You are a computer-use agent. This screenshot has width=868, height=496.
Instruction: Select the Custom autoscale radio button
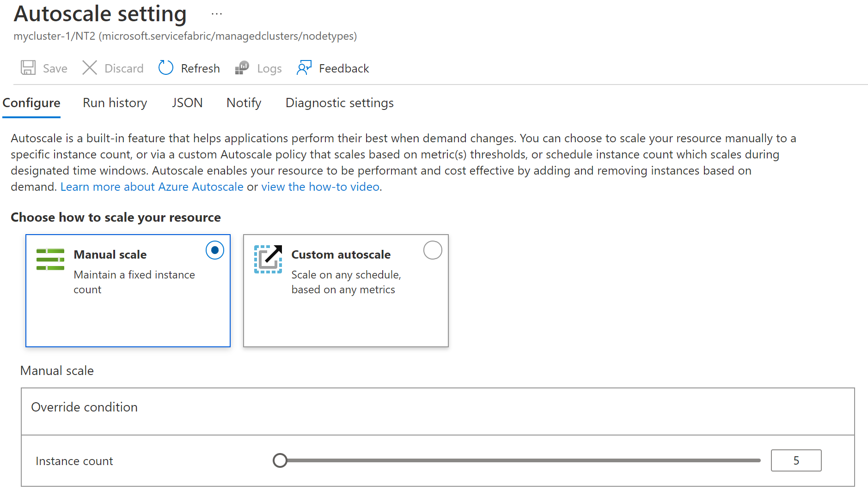pyautogui.click(x=433, y=250)
